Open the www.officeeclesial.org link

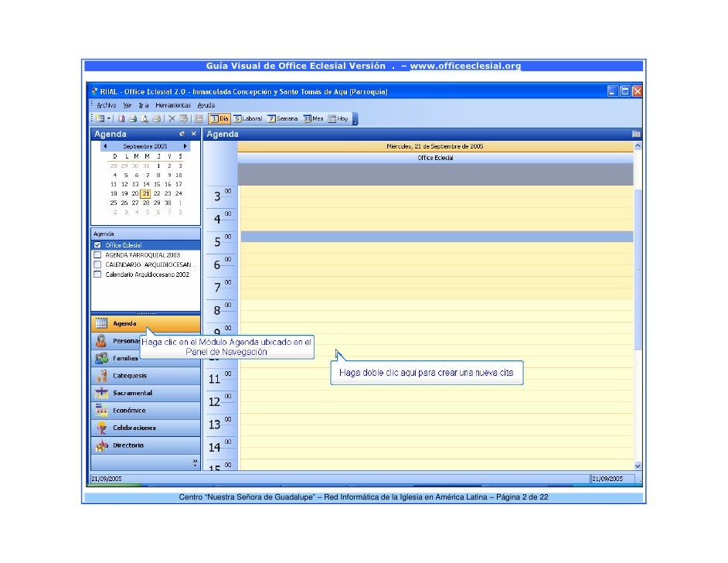[465, 66]
